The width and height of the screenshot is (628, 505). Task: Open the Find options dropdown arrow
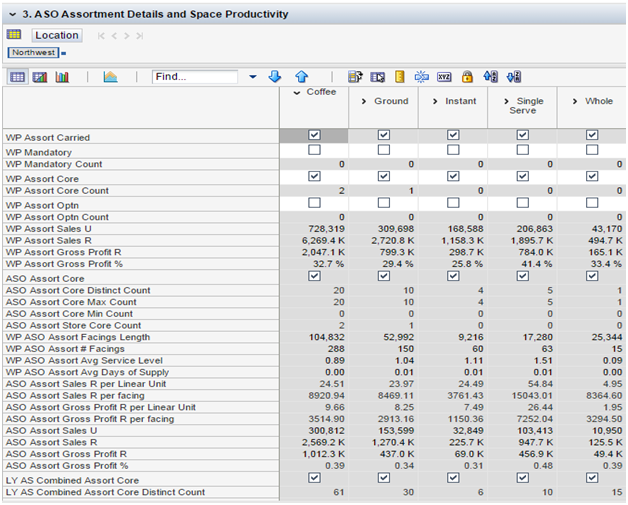click(252, 77)
